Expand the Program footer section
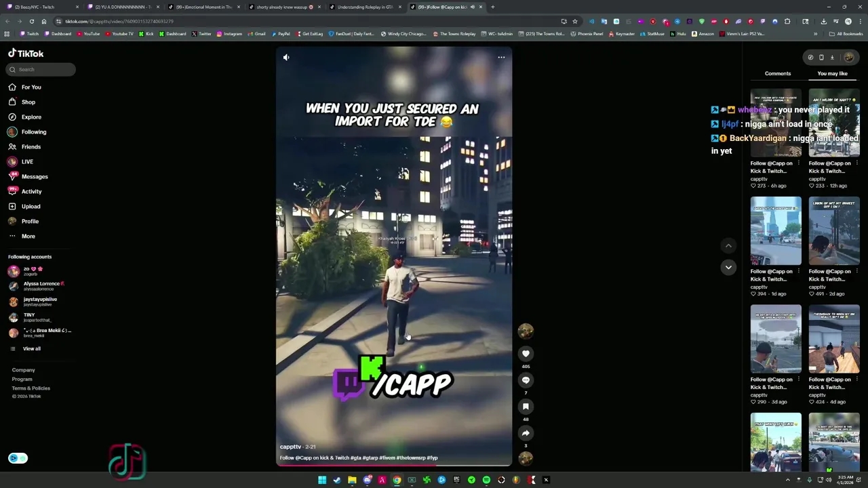 22,379
